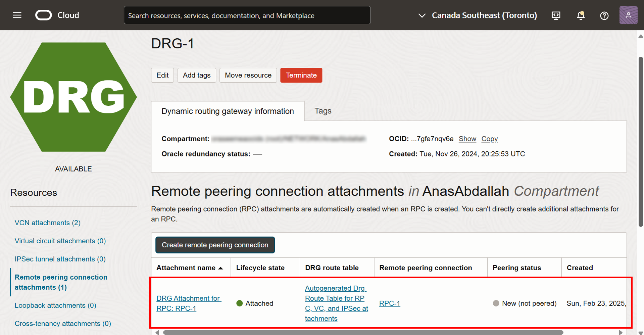Click the vertical scrollbar up arrow
Screen dimensions: 644x335
pos(641,36)
